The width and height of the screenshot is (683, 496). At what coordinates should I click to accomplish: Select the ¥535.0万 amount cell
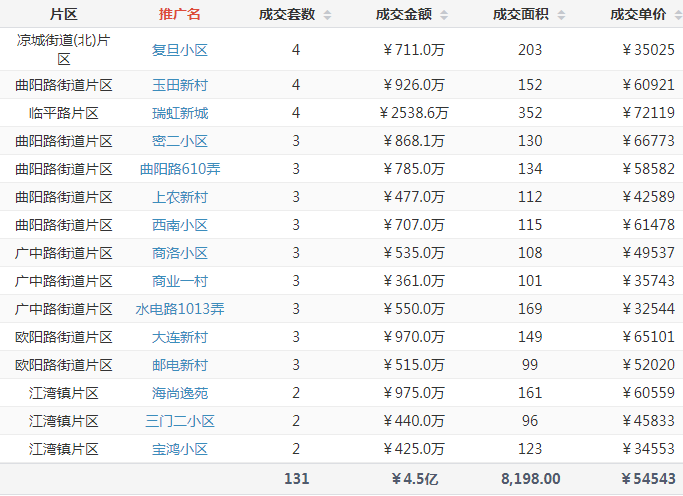tap(414, 253)
